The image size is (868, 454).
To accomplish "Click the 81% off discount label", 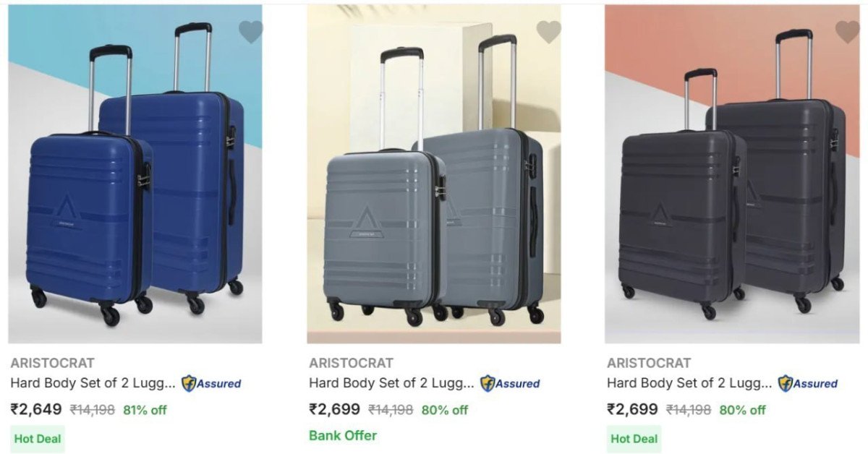I will pyautogui.click(x=142, y=409).
